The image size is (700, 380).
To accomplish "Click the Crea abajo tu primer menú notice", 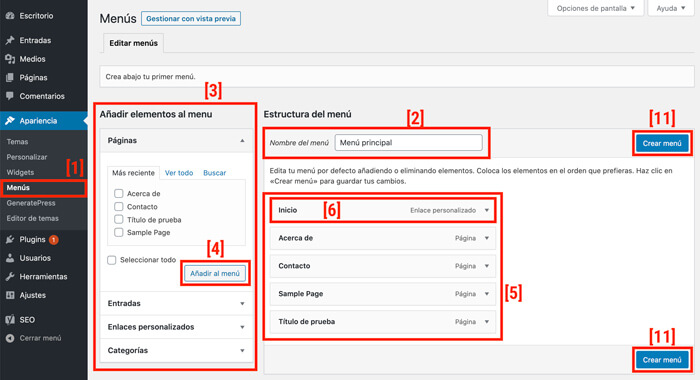I will click(x=397, y=77).
